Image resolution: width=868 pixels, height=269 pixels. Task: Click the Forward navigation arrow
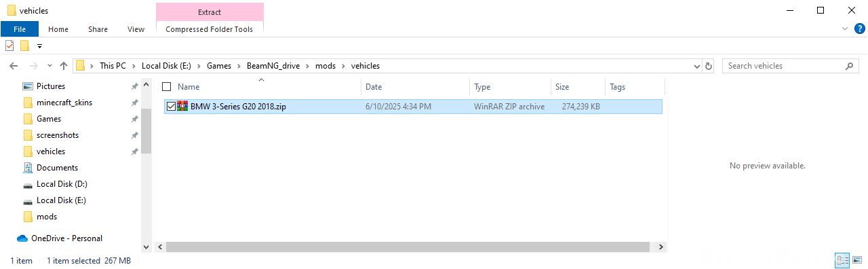point(33,66)
